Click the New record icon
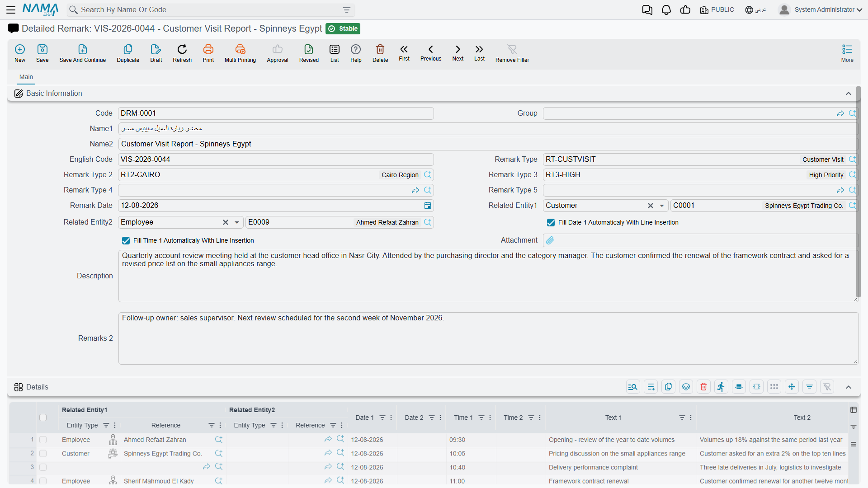Viewport: 868px width, 488px height. (20, 53)
